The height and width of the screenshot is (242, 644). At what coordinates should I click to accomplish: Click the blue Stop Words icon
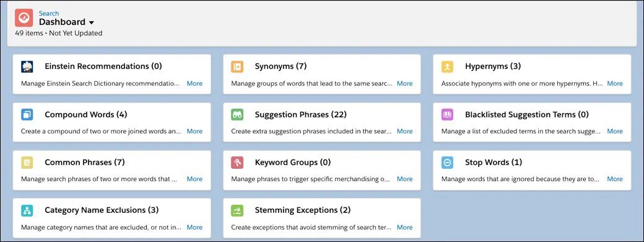447,163
